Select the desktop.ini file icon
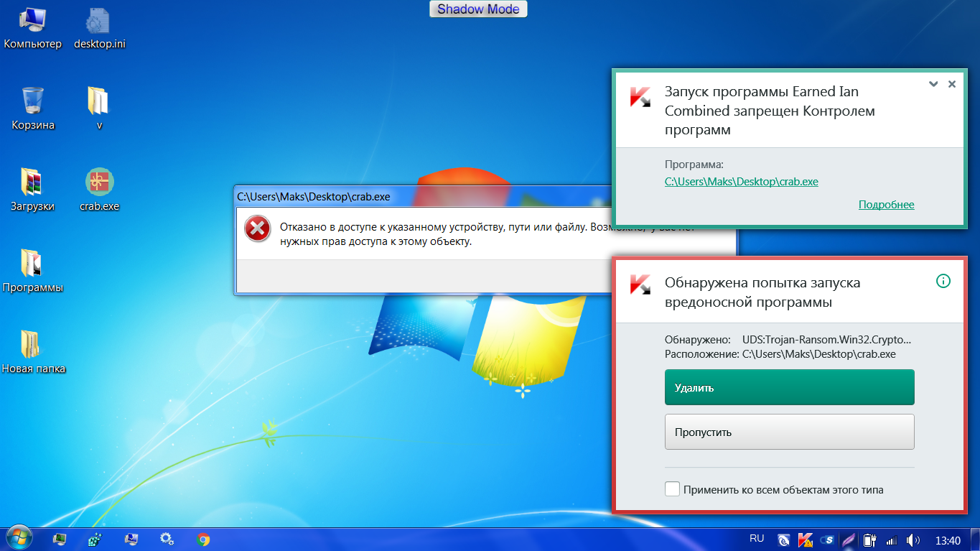The image size is (980, 551). click(99, 28)
